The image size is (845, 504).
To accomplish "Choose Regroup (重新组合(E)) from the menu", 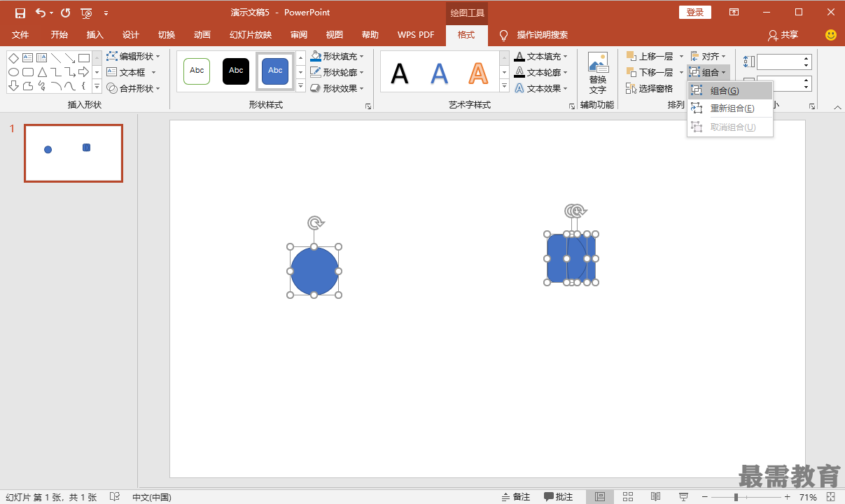I will point(730,108).
